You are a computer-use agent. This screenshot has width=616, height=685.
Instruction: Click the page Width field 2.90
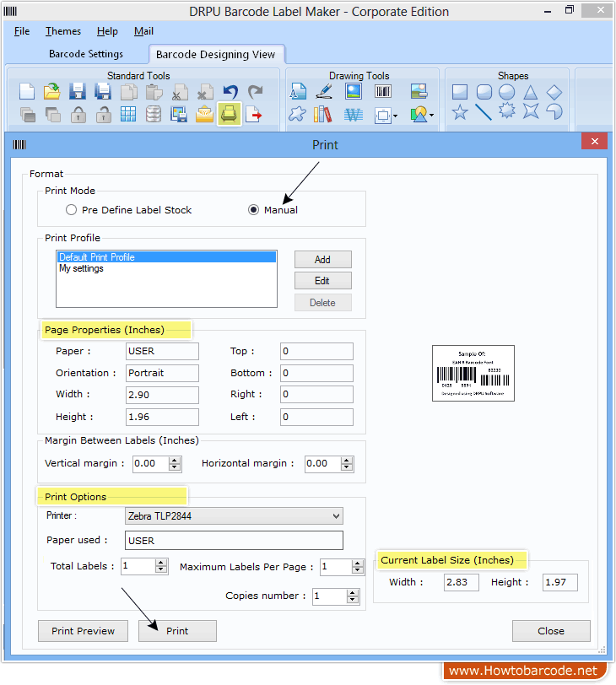(x=162, y=395)
